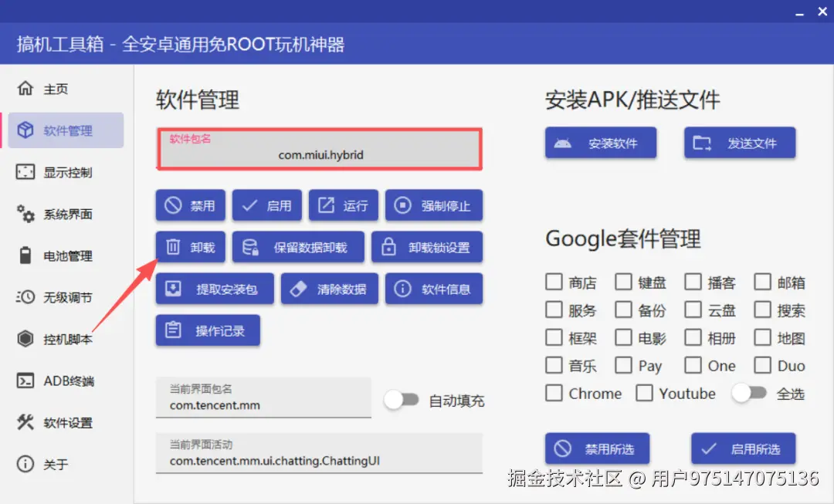Open the ADB终端 sidebar page
This screenshot has height=504, width=834.
66,381
